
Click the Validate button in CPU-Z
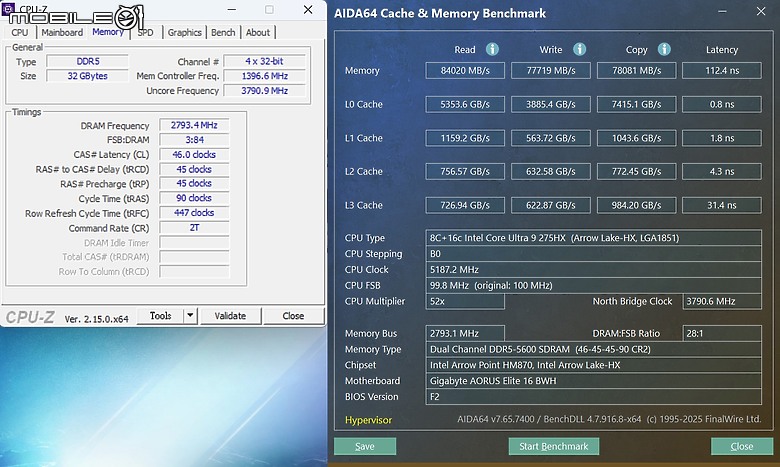pyautogui.click(x=230, y=315)
